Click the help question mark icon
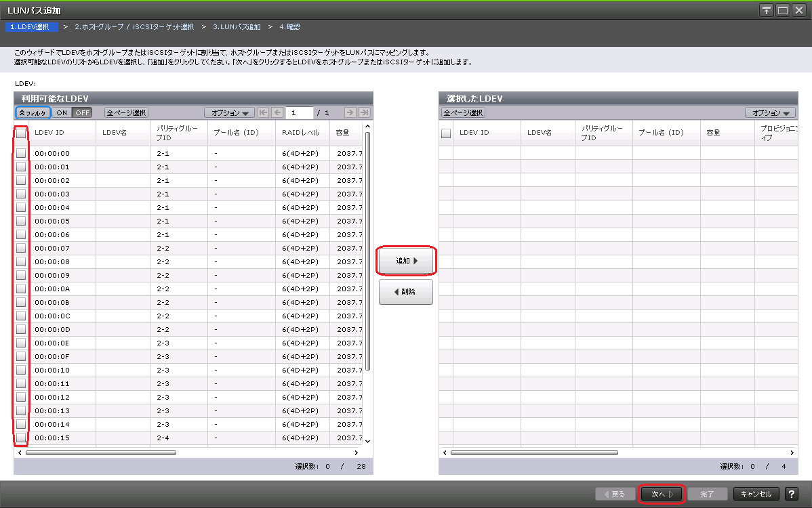The width and height of the screenshot is (812, 508). coord(790,494)
